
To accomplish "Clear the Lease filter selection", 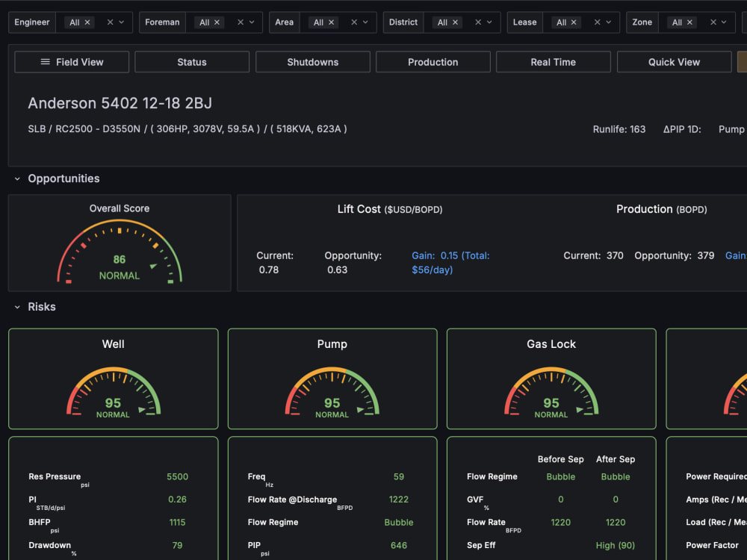I will point(597,22).
